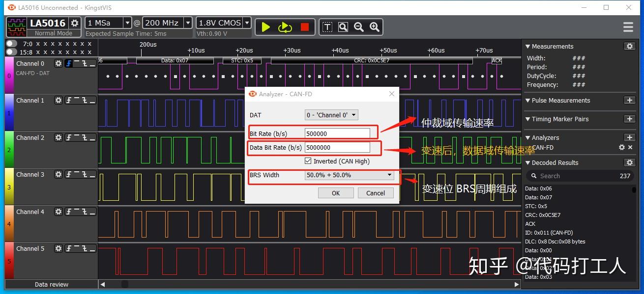Zoom out the waveform view

coord(359,27)
